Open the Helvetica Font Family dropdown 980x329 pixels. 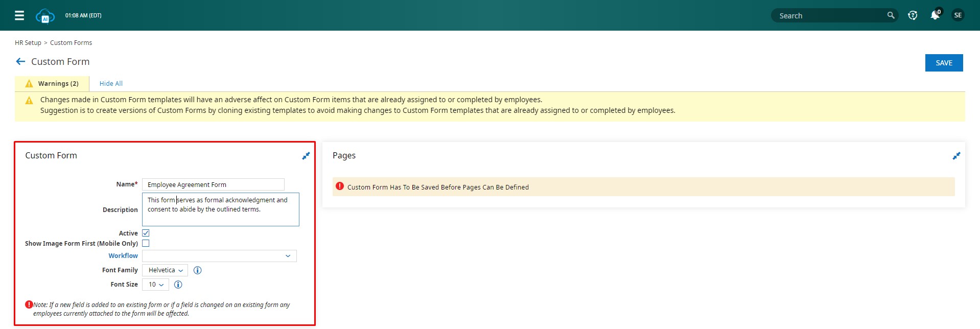coord(165,270)
